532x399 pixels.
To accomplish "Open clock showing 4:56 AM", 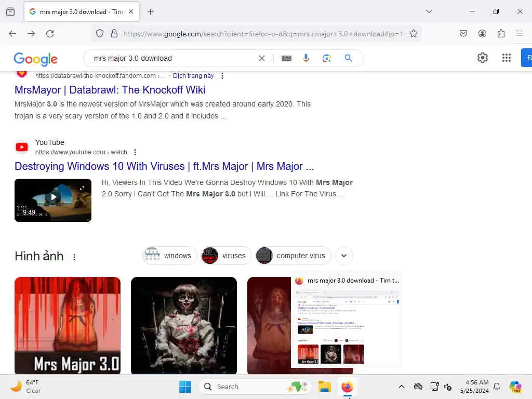I will (474, 387).
